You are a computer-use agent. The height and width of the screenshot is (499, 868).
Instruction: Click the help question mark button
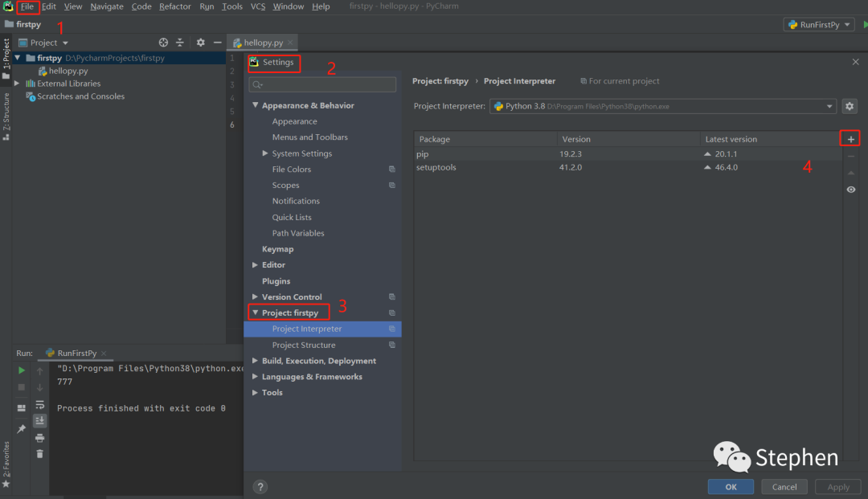click(x=260, y=487)
